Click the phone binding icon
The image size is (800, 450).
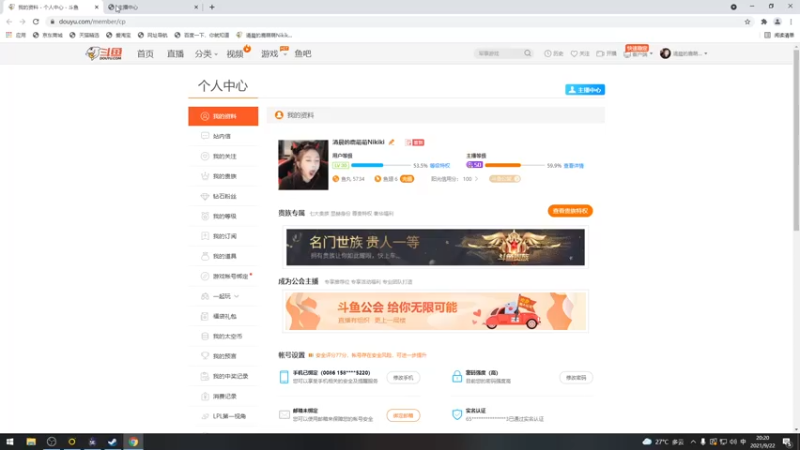pyautogui.click(x=284, y=377)
